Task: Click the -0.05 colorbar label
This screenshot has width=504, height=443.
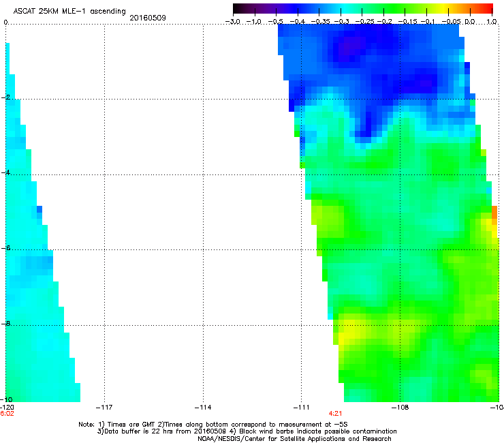Action: [x=452, y=22]
